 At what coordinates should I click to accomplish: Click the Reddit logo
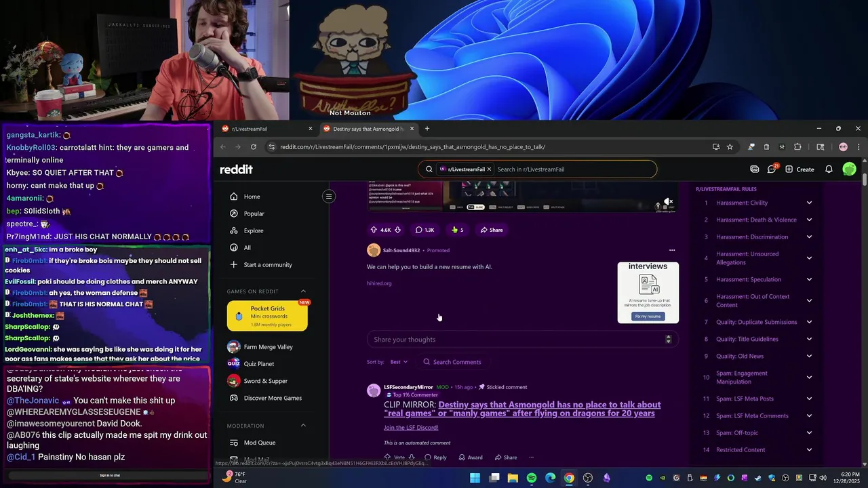pyautogui.click(x=236, y=169)
